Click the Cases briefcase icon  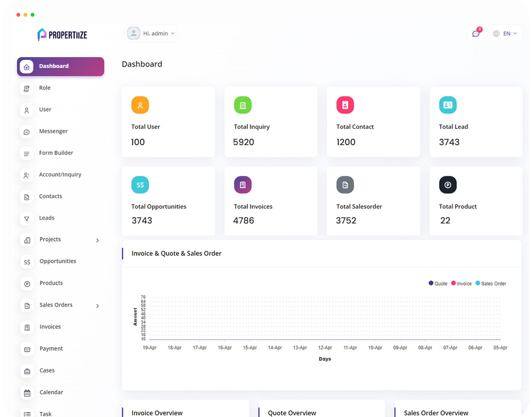click(27, 371)
